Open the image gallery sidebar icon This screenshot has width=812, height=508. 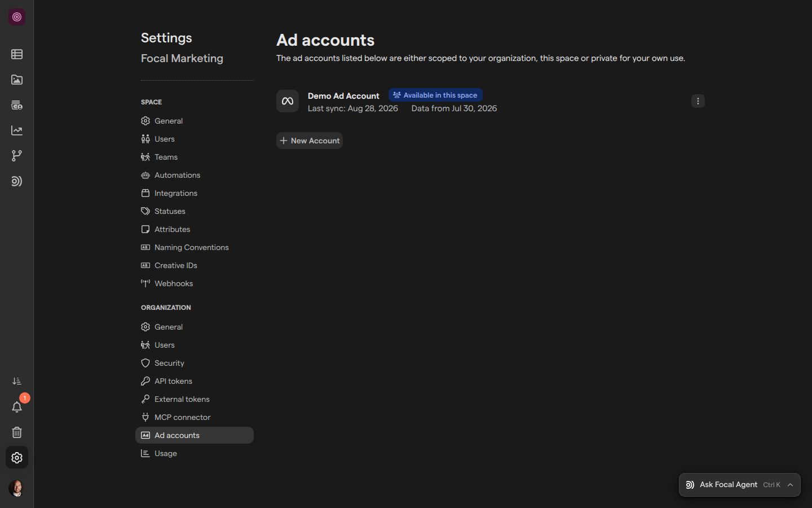[x=17, y=80]
